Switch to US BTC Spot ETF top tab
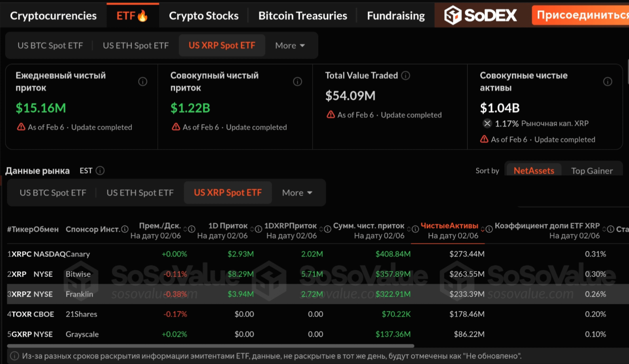Screen dimensions: 629x364 pyautogui.click(x=50, y=45)
